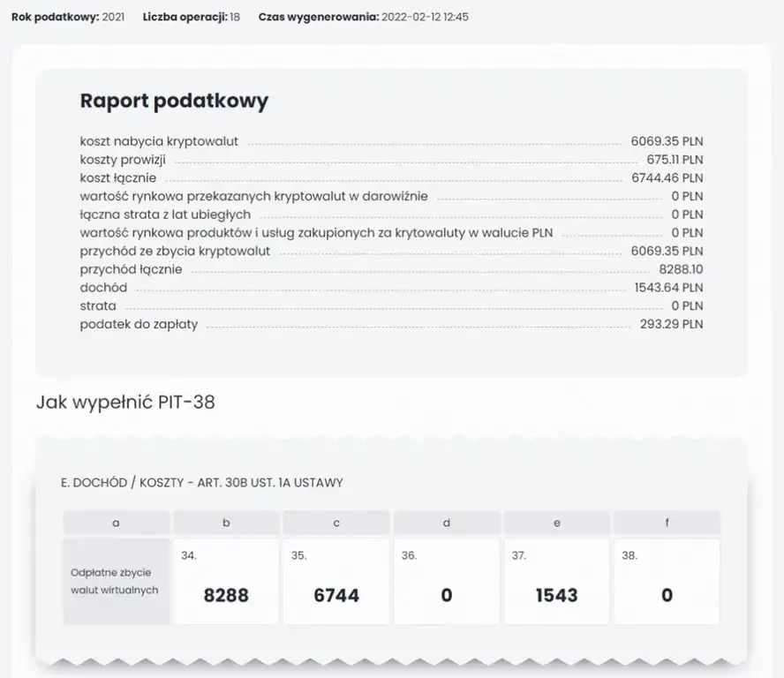The width and height of the screenshot is (784, 678).
Task: Click column header 'f' in the table
Action: pyautogui.click(x=667, y=523)
